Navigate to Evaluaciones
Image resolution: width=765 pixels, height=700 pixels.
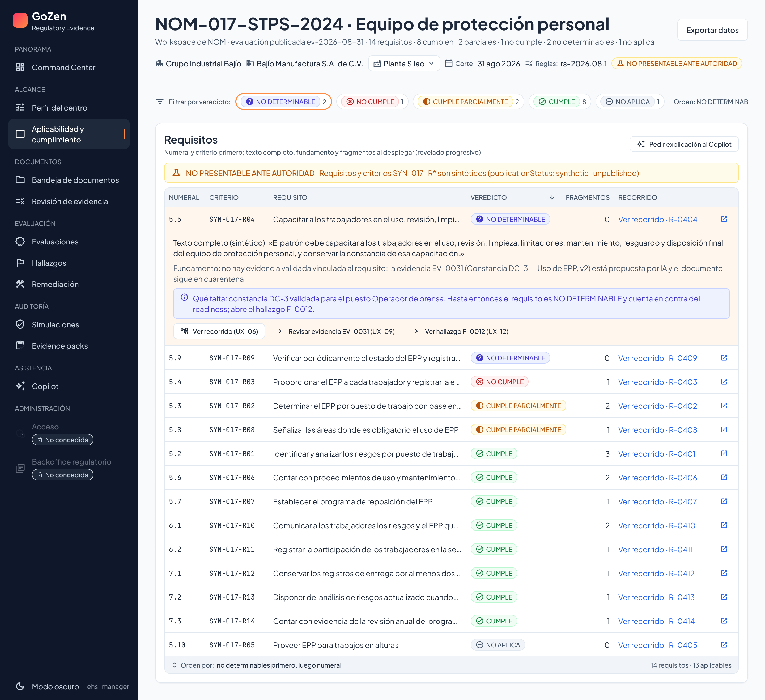69,242
